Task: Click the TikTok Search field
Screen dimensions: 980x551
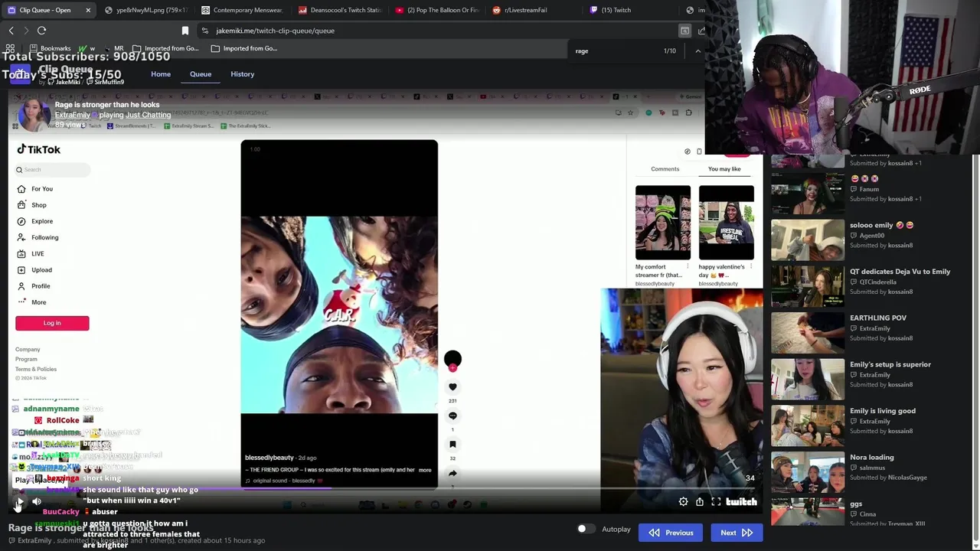Action: (x=52, y=169)
